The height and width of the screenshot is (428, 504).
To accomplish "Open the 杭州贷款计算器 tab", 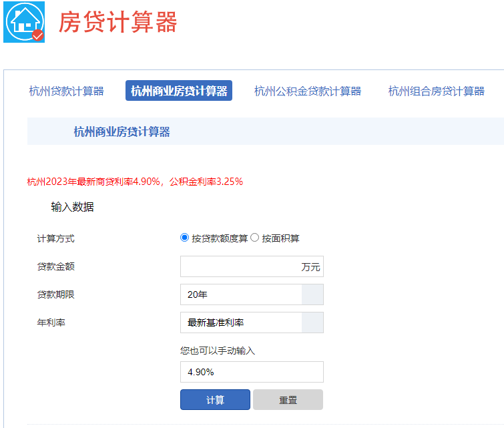I will point(67,91).
